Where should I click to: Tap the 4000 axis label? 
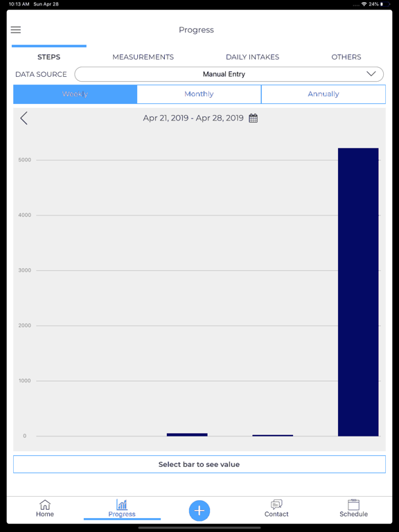[25, 215]
